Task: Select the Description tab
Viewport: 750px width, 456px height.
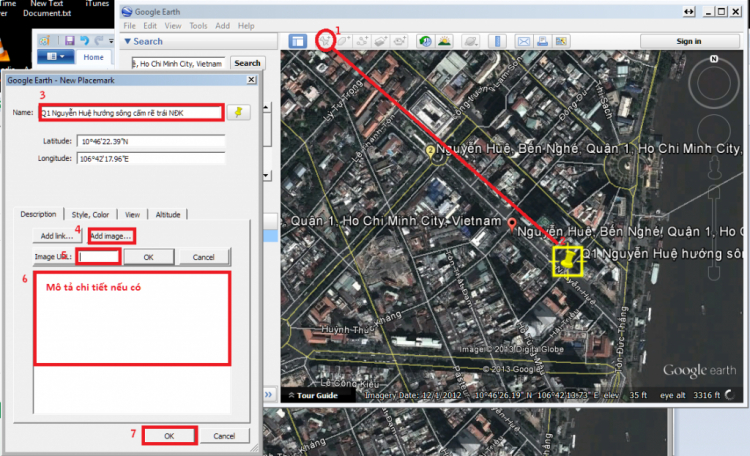Action: (38, 214)
